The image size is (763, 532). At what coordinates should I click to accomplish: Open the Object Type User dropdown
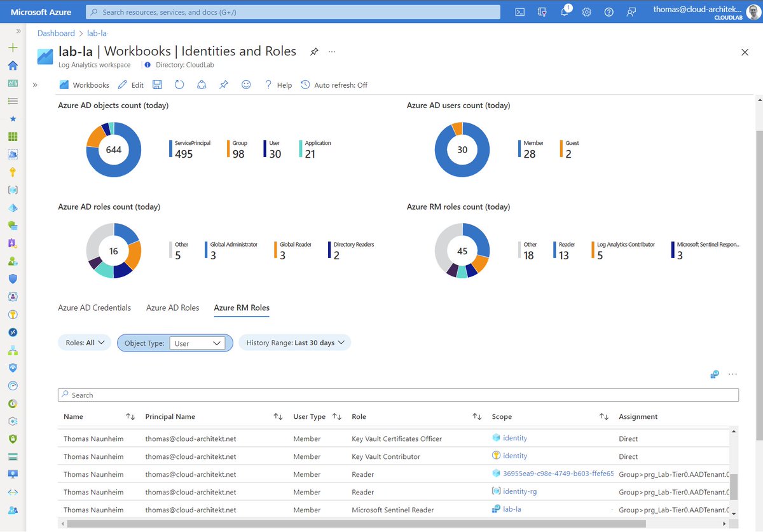point(197,343)
